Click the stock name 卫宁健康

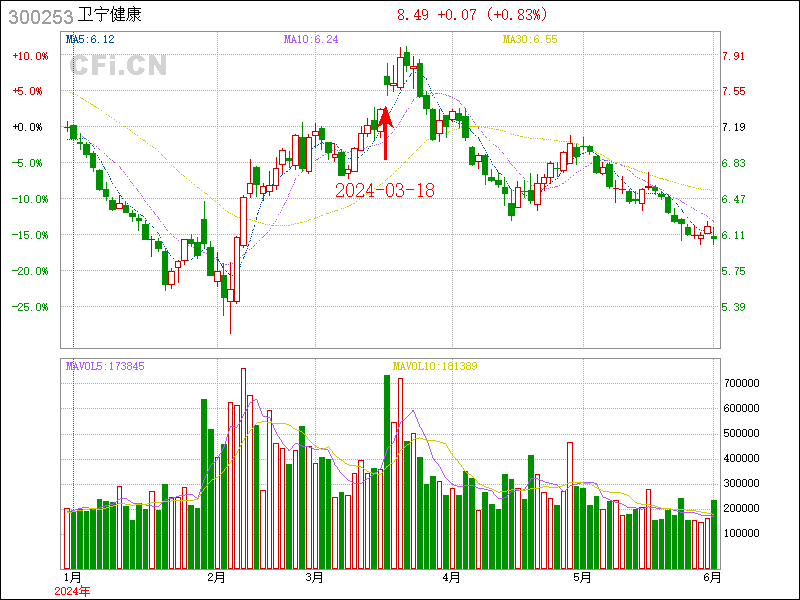point(112,16)
